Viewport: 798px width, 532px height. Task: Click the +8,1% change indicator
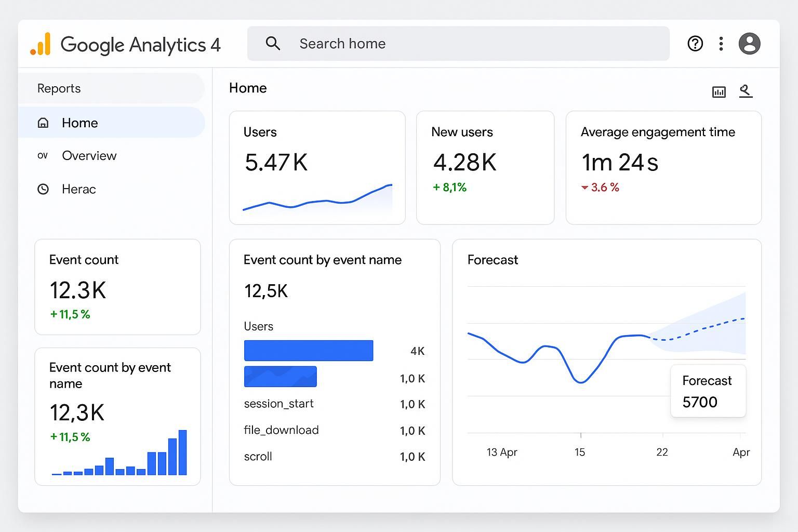pyautogui.click(x=450, y=188)
